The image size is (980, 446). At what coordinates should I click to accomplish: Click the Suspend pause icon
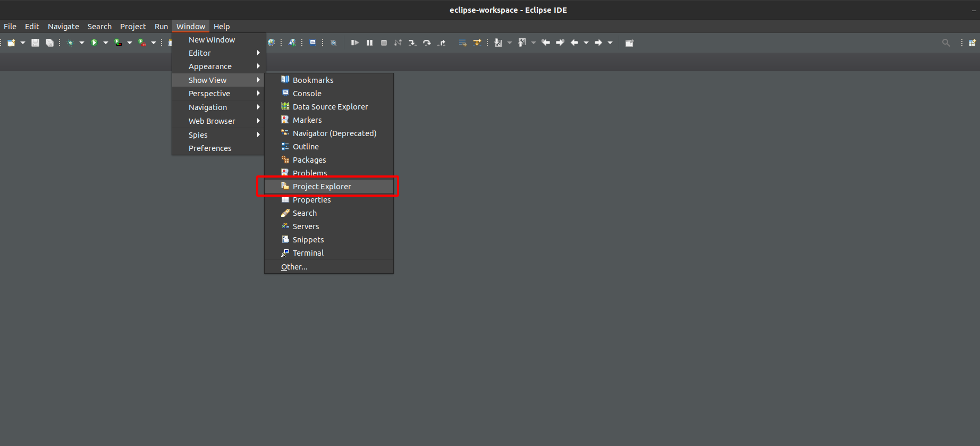(x=369, y=43)
